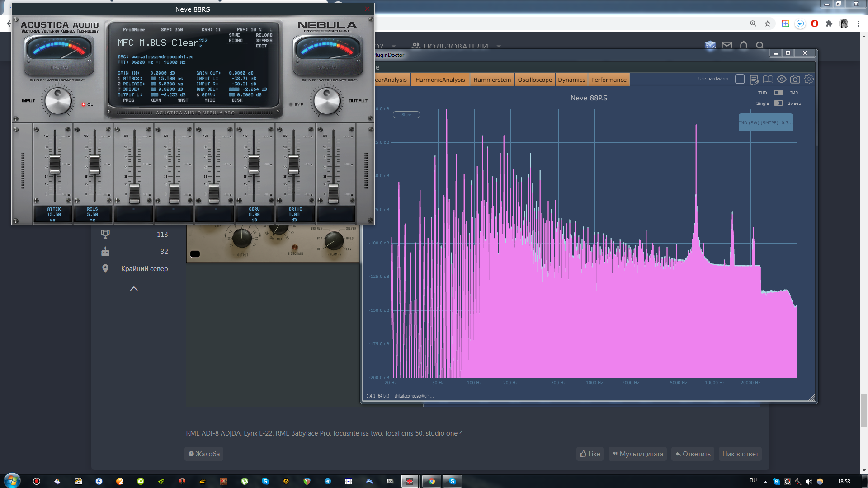
Task: Click RU language indicator in tray
Action: coord(753,480)
